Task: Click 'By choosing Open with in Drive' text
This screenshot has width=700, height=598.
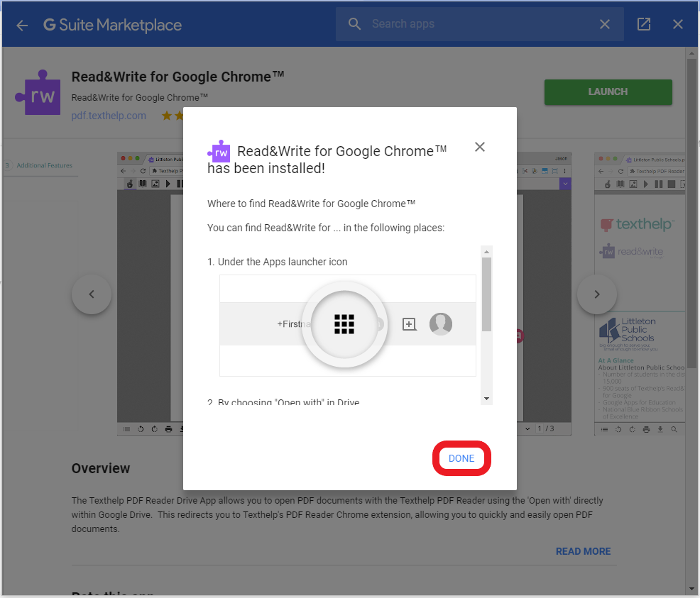Action: 288,402
